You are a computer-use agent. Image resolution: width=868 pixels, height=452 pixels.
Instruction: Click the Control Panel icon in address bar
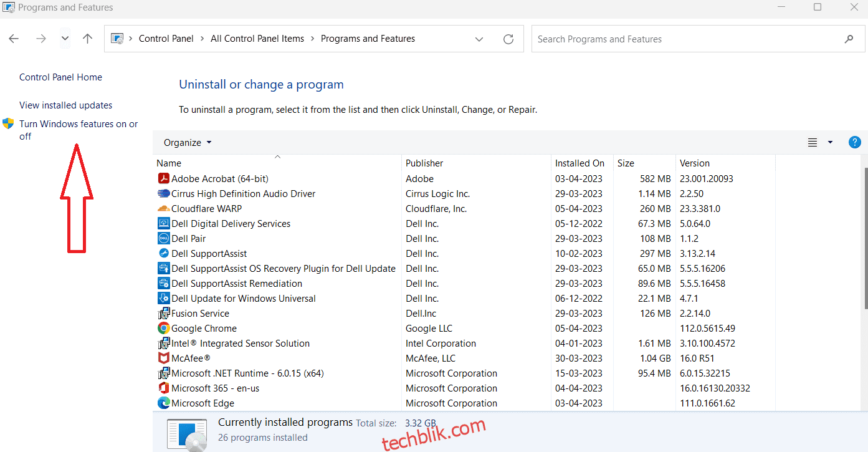point(117,39)
